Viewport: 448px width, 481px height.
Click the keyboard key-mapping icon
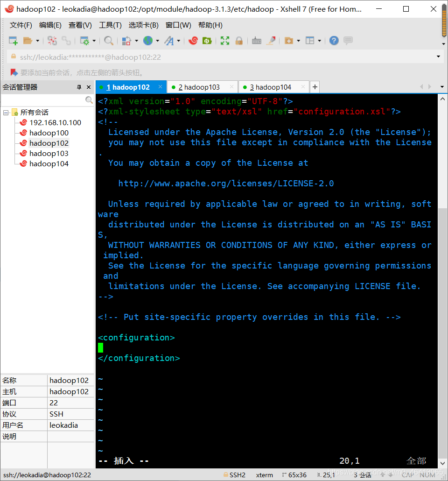pos(256,41)
